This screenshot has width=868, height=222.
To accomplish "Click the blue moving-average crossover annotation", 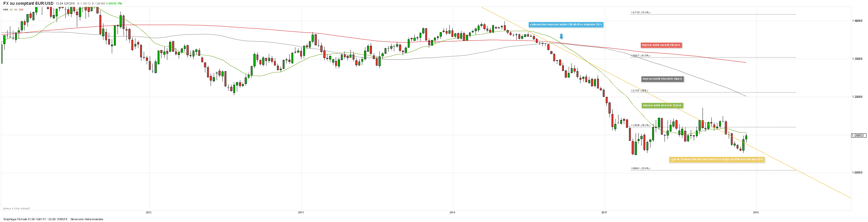I will [x=566, y=25].
